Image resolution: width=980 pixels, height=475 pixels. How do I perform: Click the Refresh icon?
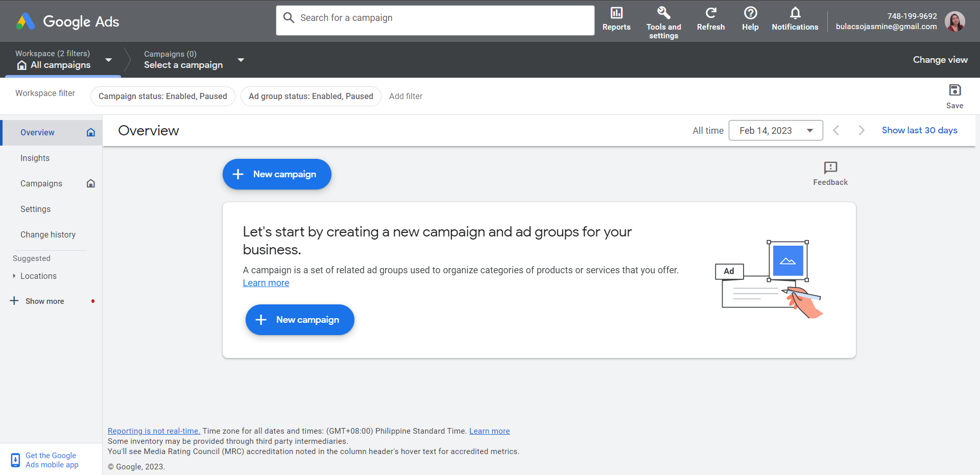(711, 13)
